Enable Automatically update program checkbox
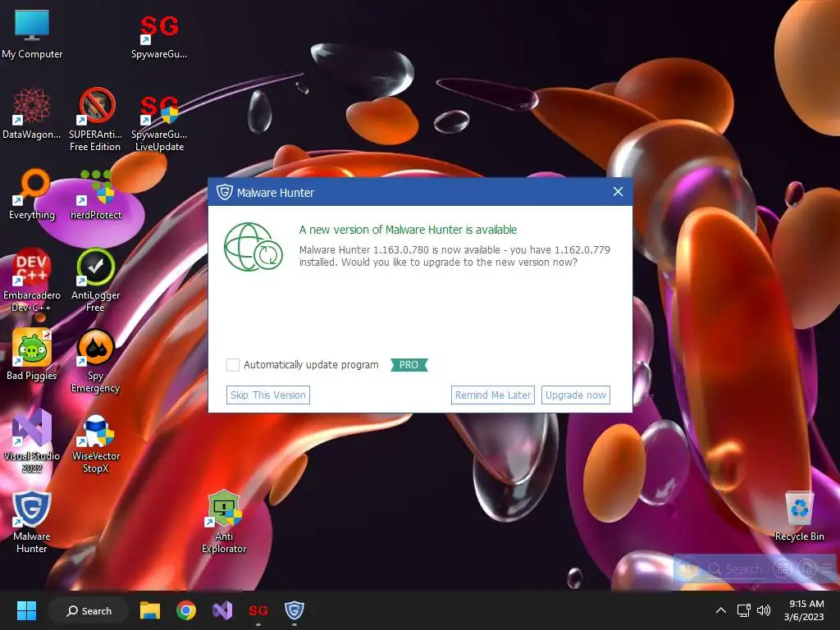This screenshot has width=840, height=630. (232, 365)
